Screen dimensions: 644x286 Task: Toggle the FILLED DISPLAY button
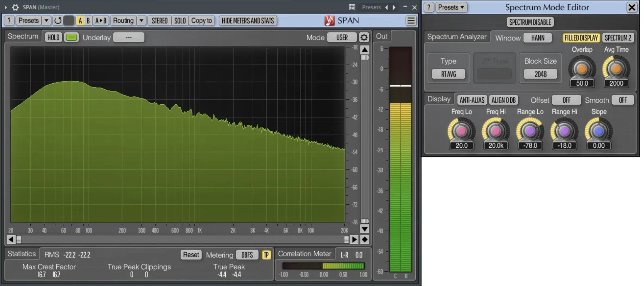click(x=581, y=38)
